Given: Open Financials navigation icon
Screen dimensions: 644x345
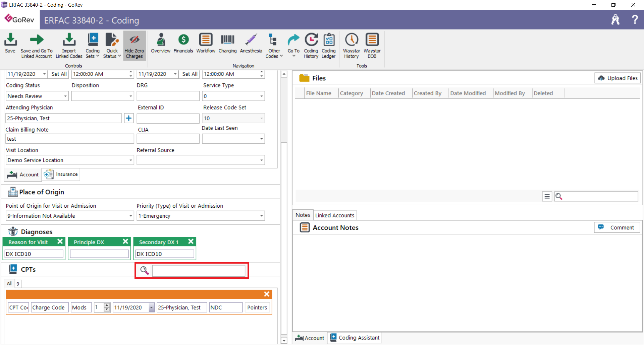Looking at the screenshot, I should pyautogui.click(x=183, y=43).
